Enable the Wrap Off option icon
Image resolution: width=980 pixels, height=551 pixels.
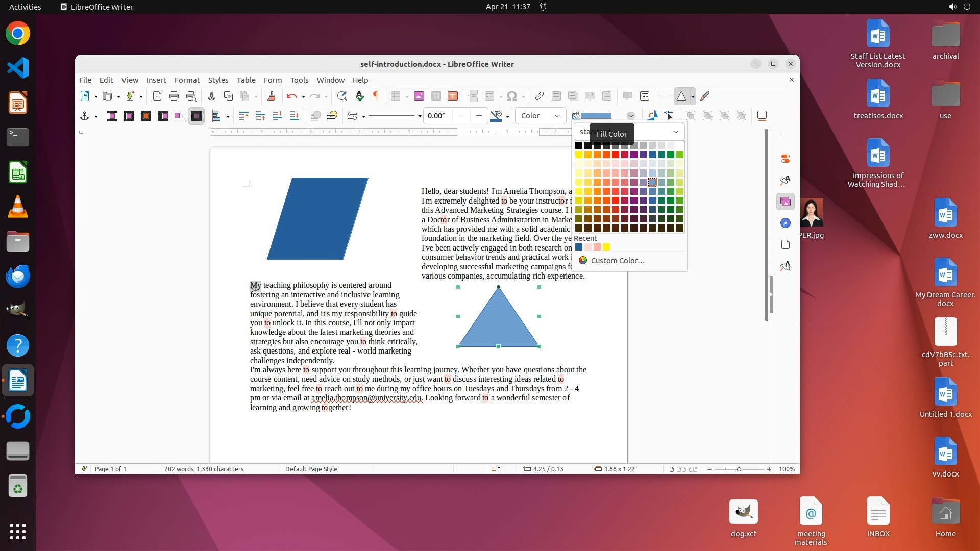coord(112,116)
